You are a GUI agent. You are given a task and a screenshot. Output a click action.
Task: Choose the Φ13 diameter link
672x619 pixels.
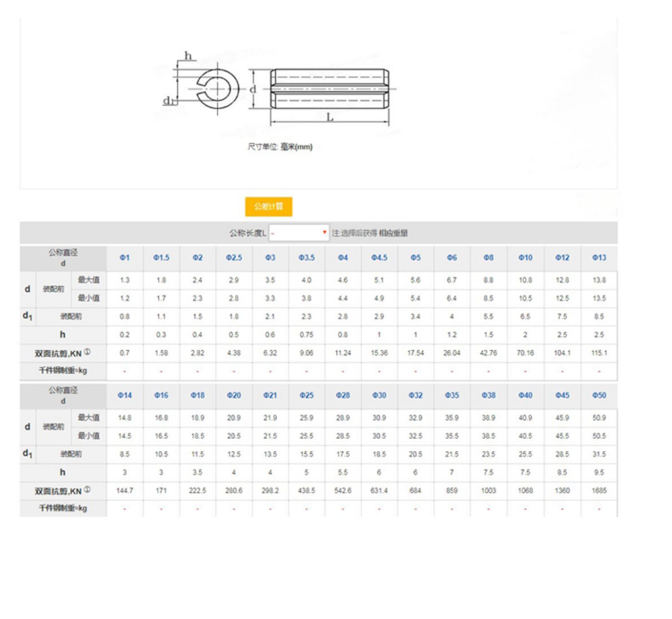pyautogui.click(x=599, y=258)
